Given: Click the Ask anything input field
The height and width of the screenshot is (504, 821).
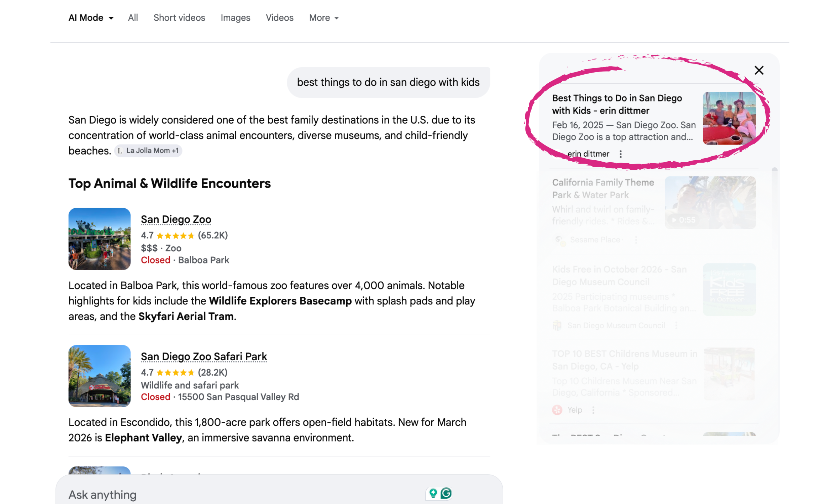Looking at the screenshot, I should pyautogui.click(x=235, y=495).
